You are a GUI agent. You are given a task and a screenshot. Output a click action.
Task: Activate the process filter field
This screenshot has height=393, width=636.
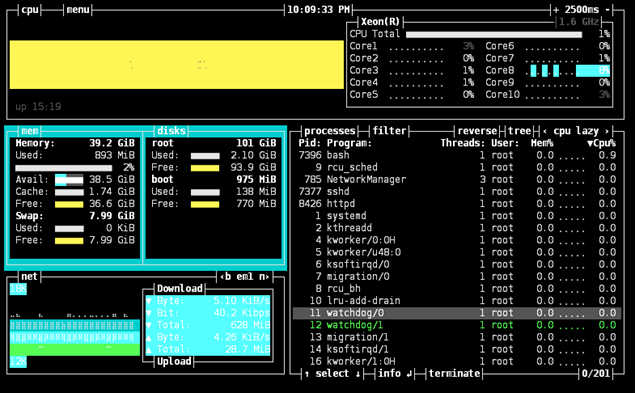[389, 131]
